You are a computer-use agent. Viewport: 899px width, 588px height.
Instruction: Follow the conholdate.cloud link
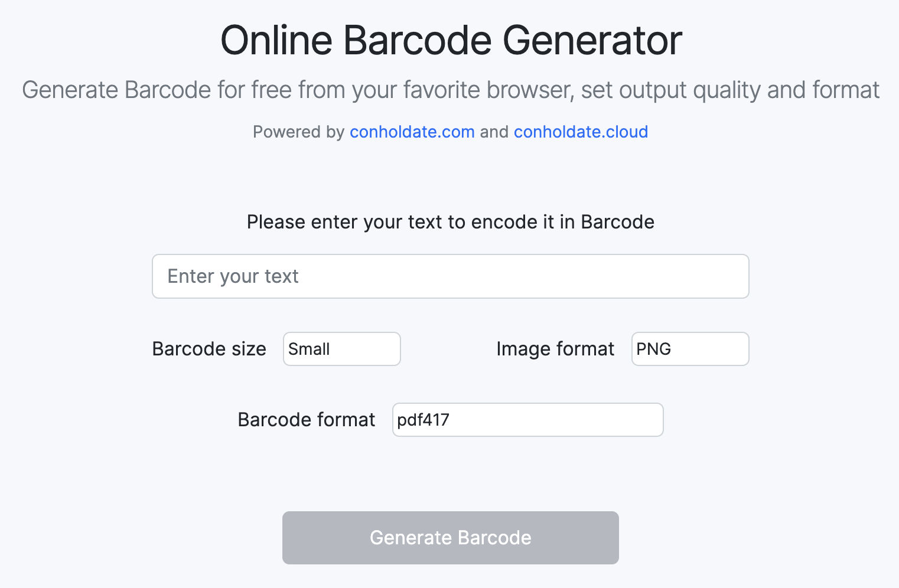point(581,132)
